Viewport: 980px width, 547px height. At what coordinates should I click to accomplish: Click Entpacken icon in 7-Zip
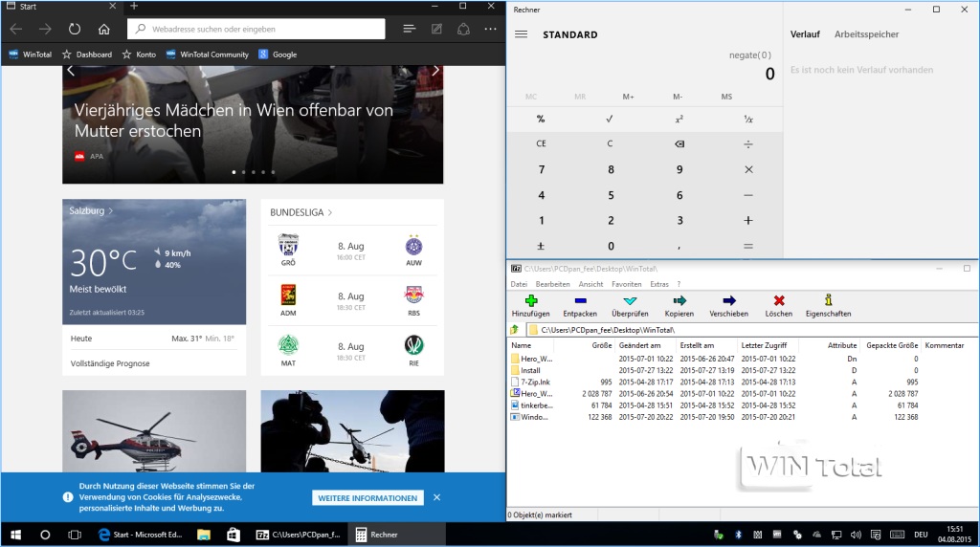click(580, 301)
